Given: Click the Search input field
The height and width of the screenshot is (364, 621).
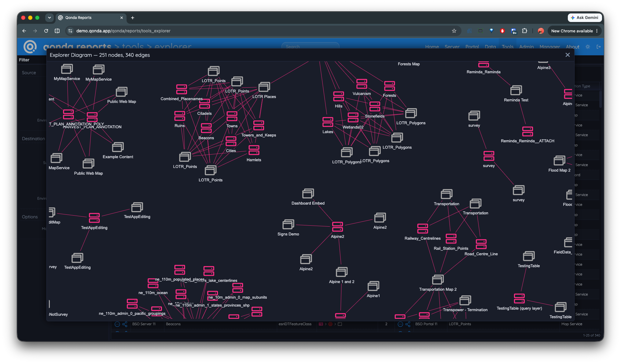Looking at the screenshot, I should (310, 46).
